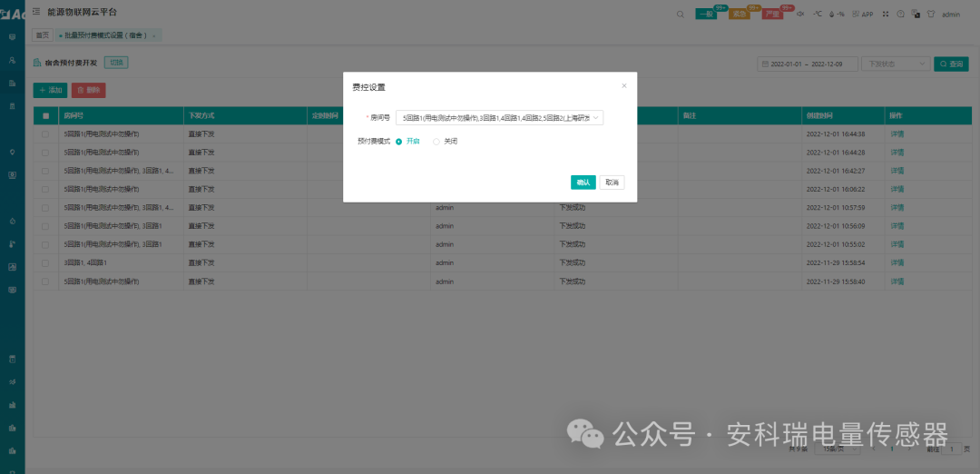Check the row for 3回路1, 4回路1
Screen dimensions: 980x474
coord(45,262)
